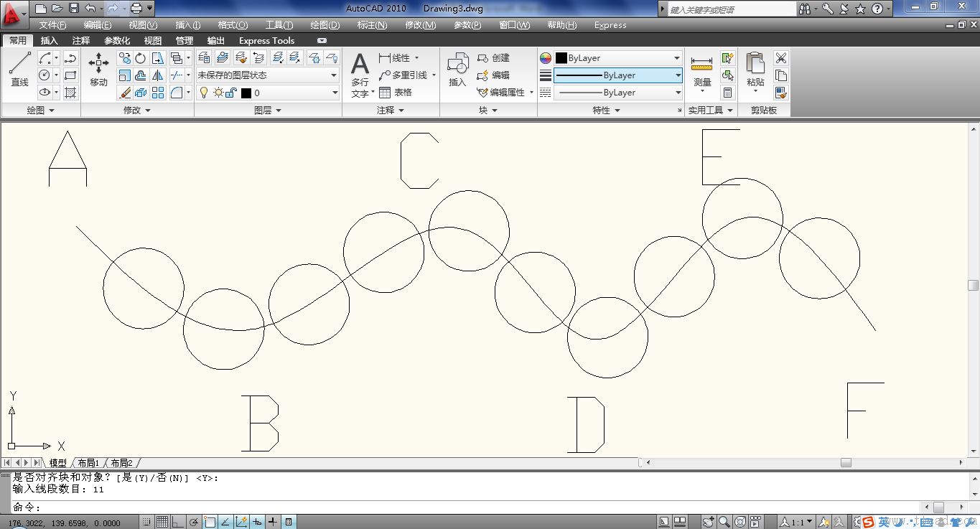Select the Rotate tool in Modify panel
The image size is (980, 529).
[141, 58]
